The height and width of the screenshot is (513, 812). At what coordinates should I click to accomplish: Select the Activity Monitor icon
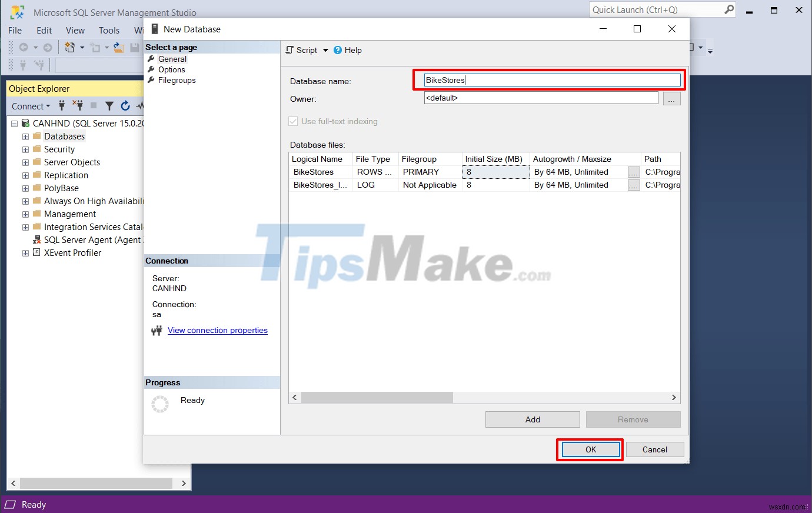[140, 106]
